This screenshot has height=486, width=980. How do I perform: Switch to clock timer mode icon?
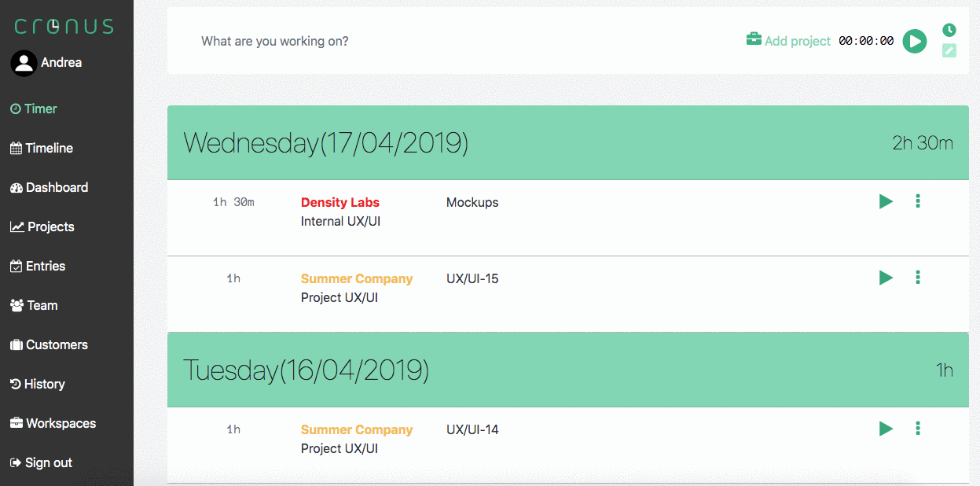949,30
